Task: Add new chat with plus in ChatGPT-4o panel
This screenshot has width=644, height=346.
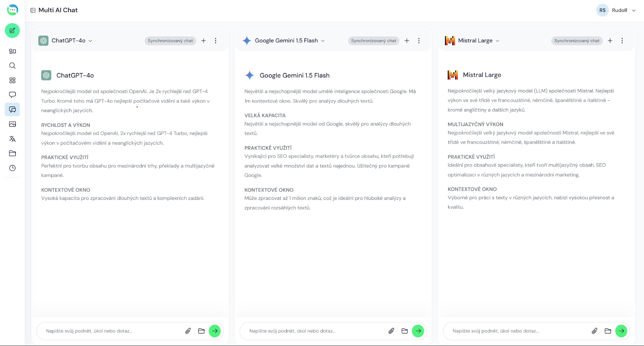Action: click(x=204, y=41)
